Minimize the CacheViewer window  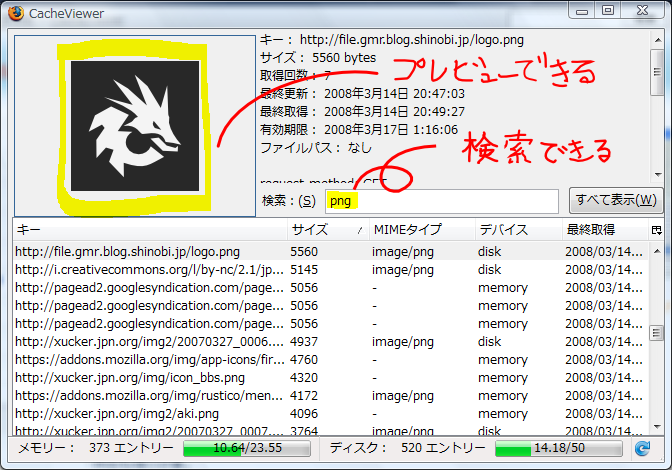coord(582,11)
